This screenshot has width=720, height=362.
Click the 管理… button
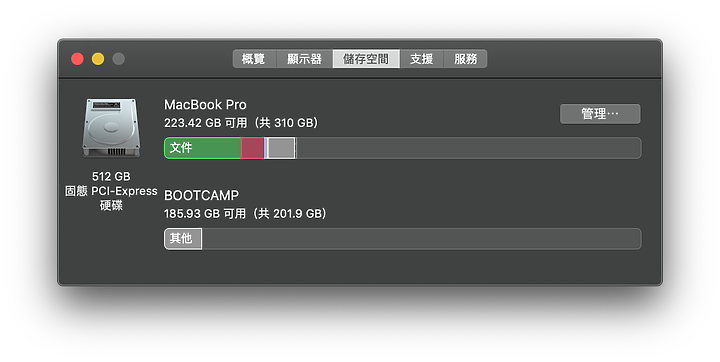click(600, 114)
